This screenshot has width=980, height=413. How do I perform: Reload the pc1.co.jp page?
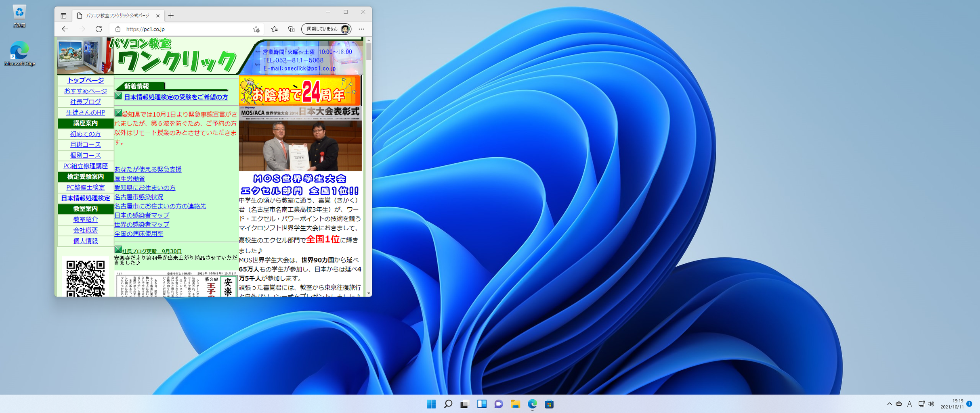(99, 29)
